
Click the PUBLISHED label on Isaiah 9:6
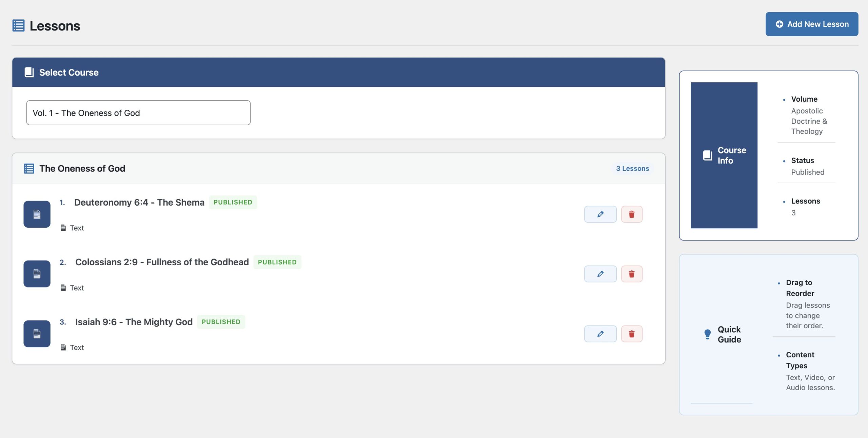tap(221, 321)
